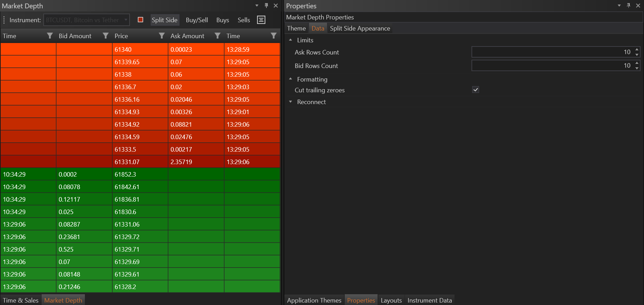Open the Time & Sales tab
This screenshot has height=305, width=644.
click(21, 300)
